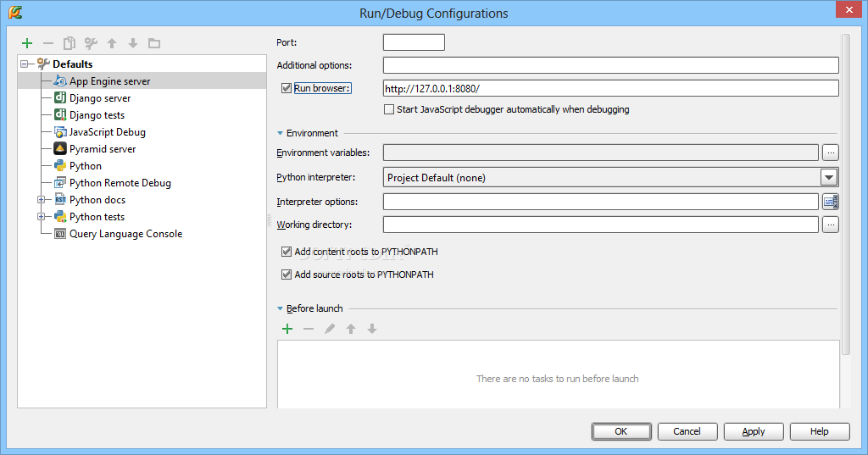This screenshot has height=455, width=868.
Task: Browse Working directory ellipsis button
Action: pos(831,225)
